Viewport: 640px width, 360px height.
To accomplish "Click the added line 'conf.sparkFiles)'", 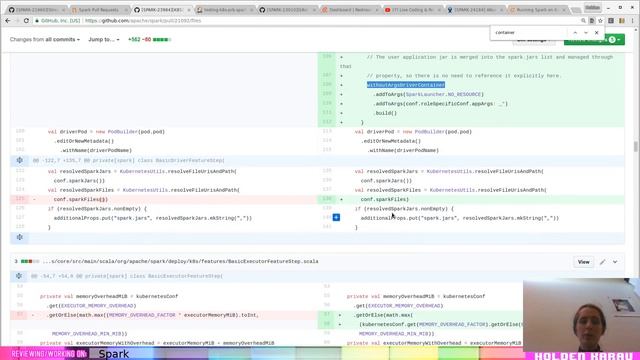I will (x=384, y=200).
